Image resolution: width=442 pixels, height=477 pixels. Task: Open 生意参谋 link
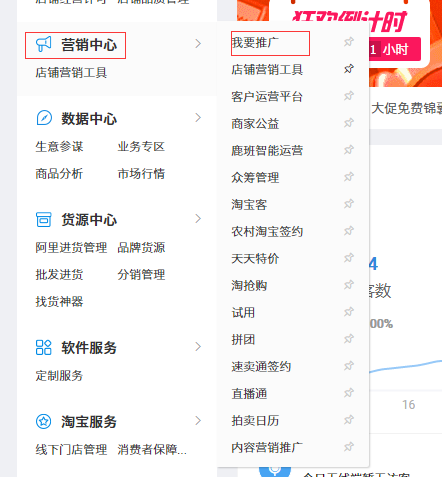pos(59,147)
